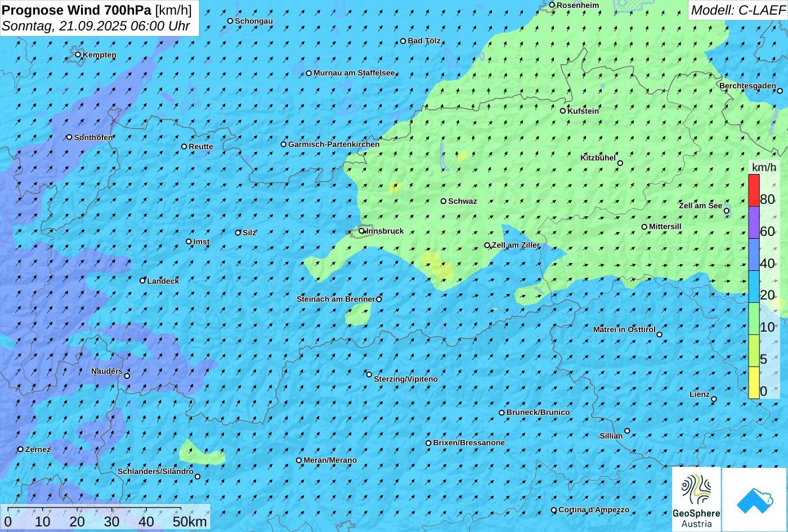Viewport: 788px width, 532px height.
Task: Click the Lienz location dot
Action: pos(714,399)
